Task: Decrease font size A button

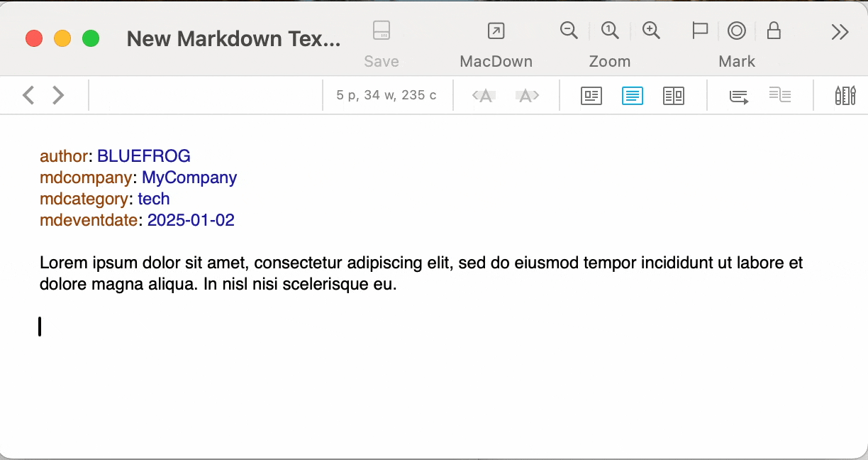Action: tap(484, 96)
